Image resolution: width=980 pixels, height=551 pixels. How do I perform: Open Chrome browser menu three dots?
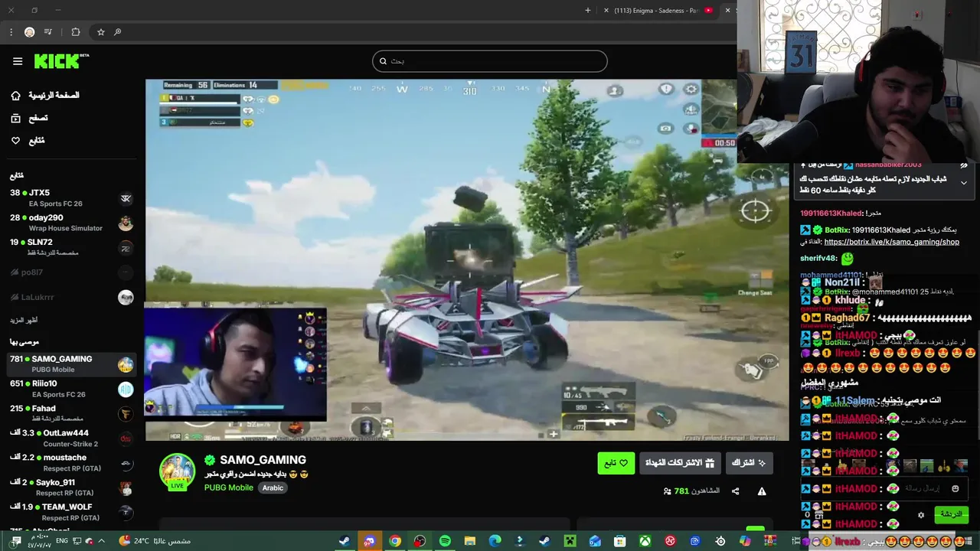click(x=11, y=32)
